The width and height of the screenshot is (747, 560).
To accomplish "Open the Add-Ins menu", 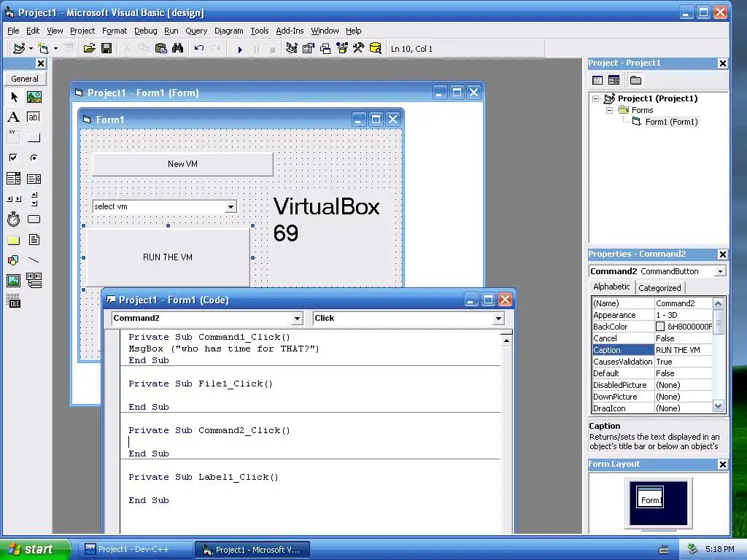I will click(x=290, y=31).
